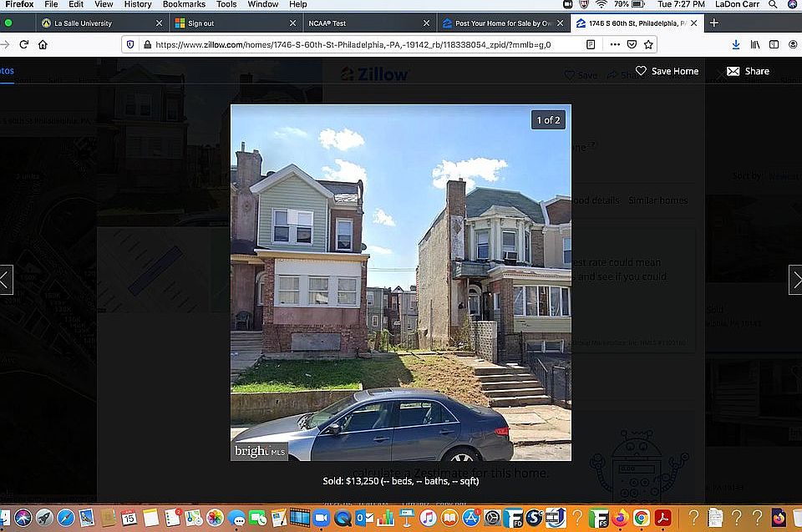Screen dimensions: 802x532
Task: Click the Share envelope button
Action: pos(748,71)
